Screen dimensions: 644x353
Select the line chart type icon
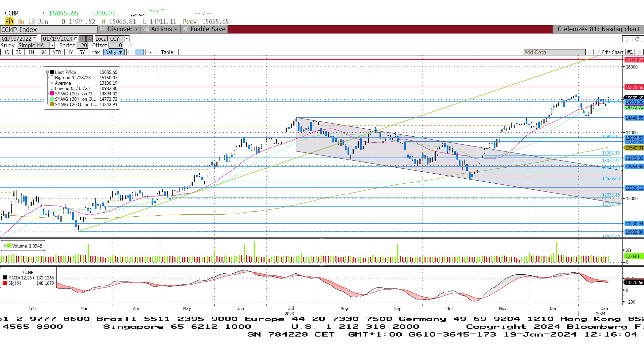pos(131,52)
